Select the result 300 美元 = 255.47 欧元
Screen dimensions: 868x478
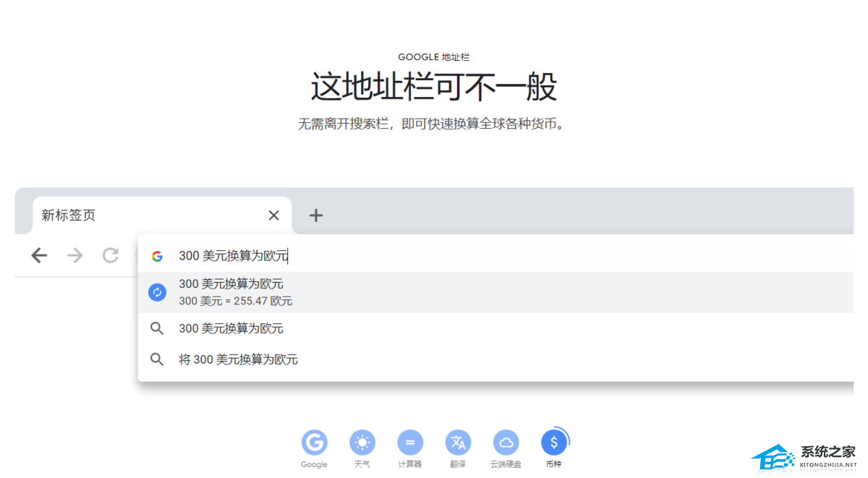(x=495, y=292)
